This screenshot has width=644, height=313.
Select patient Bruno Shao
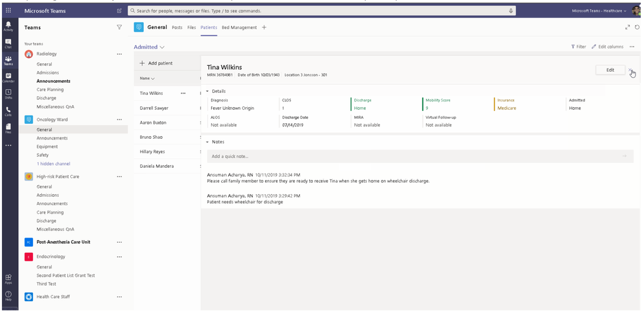152,137
